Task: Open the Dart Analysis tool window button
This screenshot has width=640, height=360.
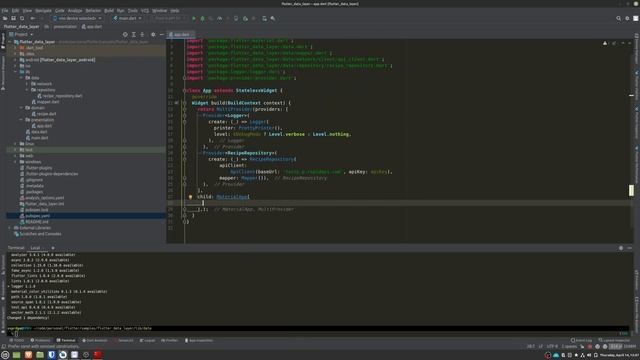Action: (x=95, y=340)
